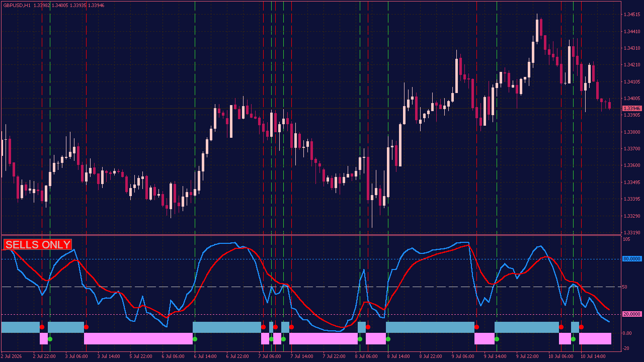
Task: Click price axis value 1.33395
Action: tap(632, 199)
